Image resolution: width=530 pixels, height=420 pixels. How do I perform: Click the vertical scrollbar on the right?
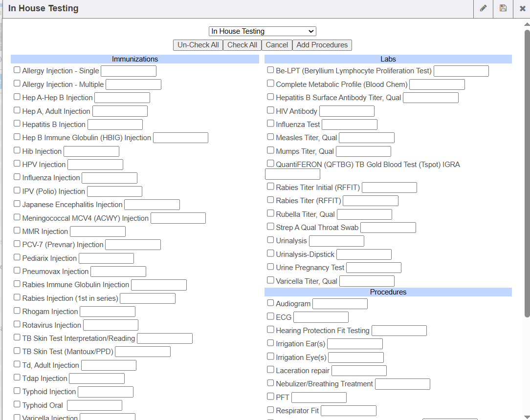(x=527, y=171)
